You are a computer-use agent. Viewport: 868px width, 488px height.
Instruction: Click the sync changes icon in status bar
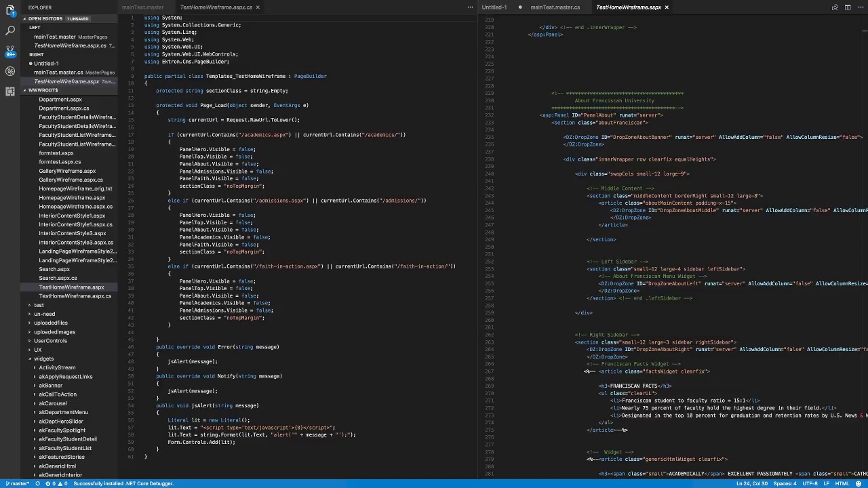[37, 484]
